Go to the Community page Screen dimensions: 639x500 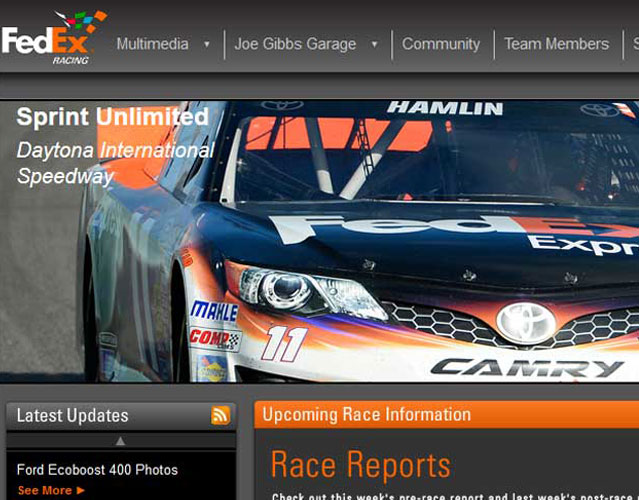[441, 44]
